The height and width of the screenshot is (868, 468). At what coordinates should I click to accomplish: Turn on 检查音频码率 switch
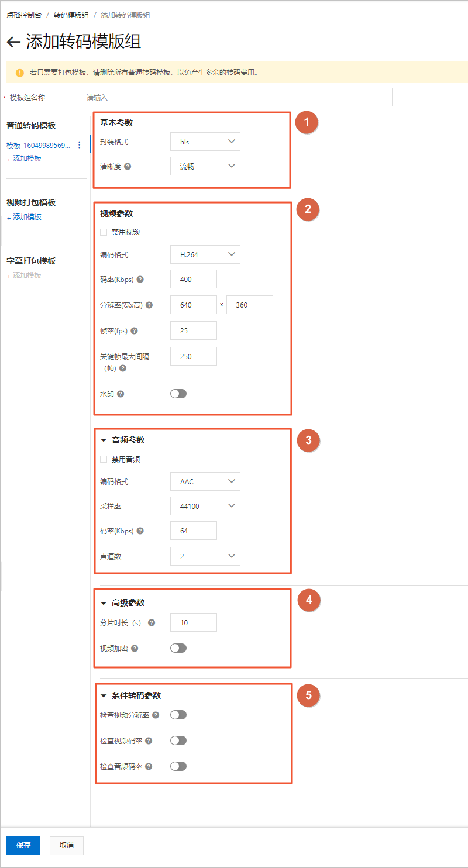click(x=178, y=766)
